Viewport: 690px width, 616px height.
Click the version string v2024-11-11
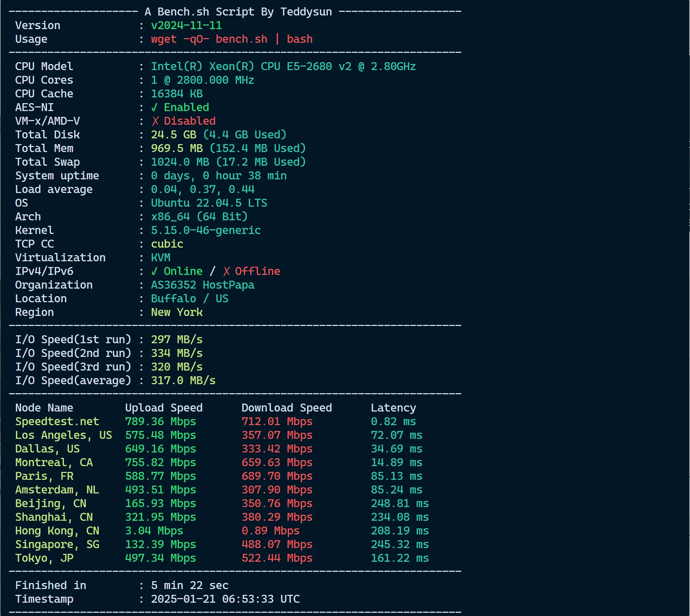coord(186,26)
